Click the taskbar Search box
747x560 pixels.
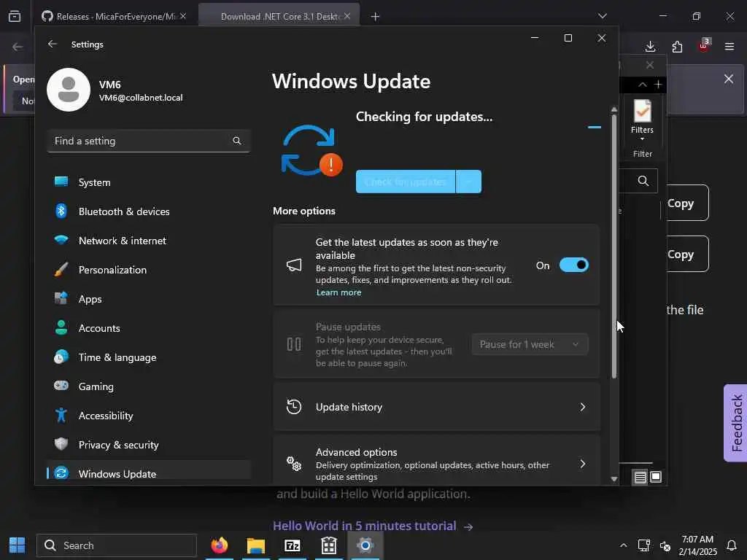tap(117, 545)
